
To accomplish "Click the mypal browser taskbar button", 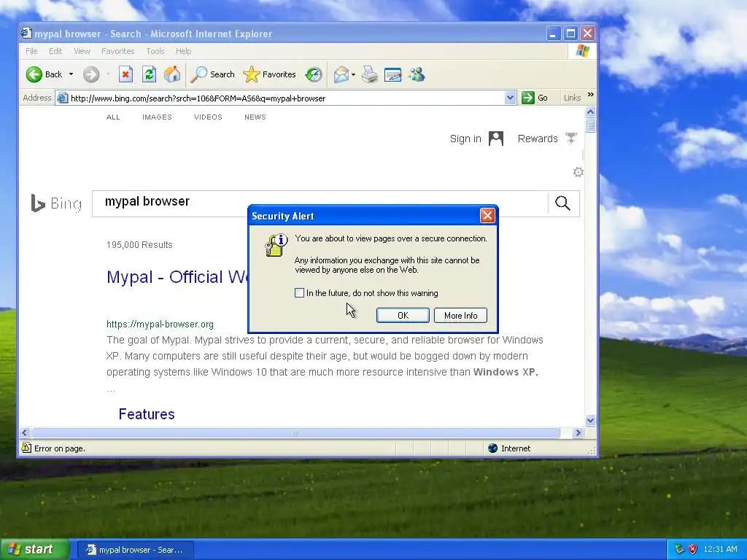I will click(135, 550).
